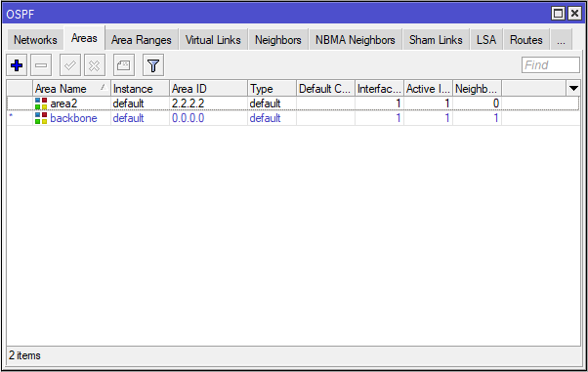Screen dimensions: 588x372
Task: Add a new OSPF area
Action: [x=17, y=65]
